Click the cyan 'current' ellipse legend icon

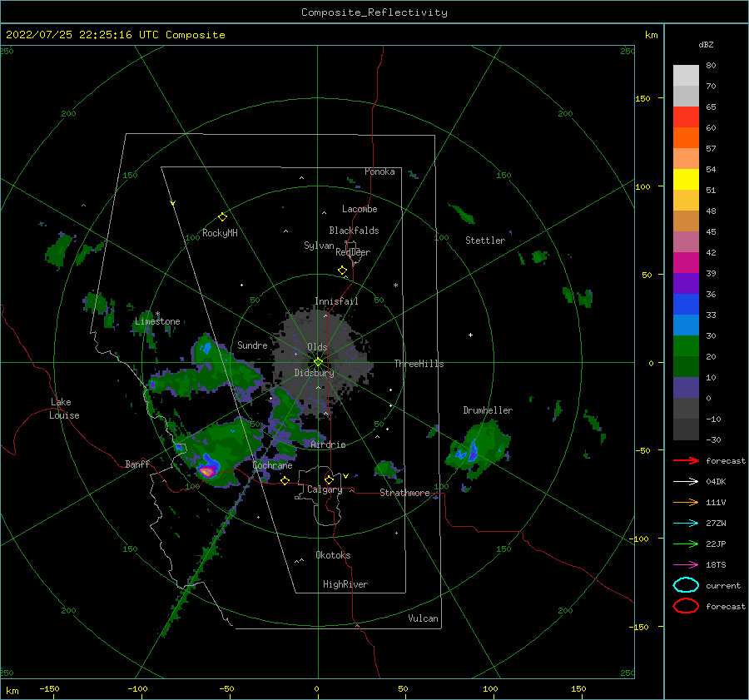686,585
